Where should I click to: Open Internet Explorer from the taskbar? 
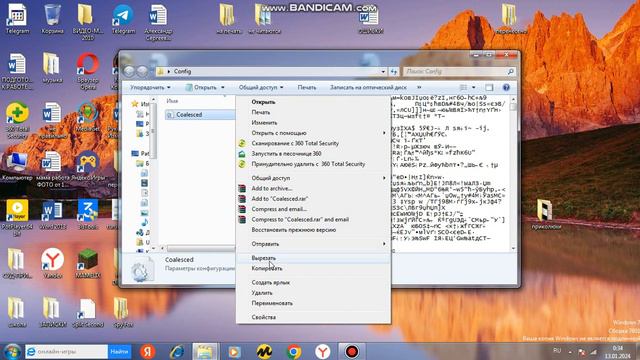pyautogui.click(x=177, y=351)
